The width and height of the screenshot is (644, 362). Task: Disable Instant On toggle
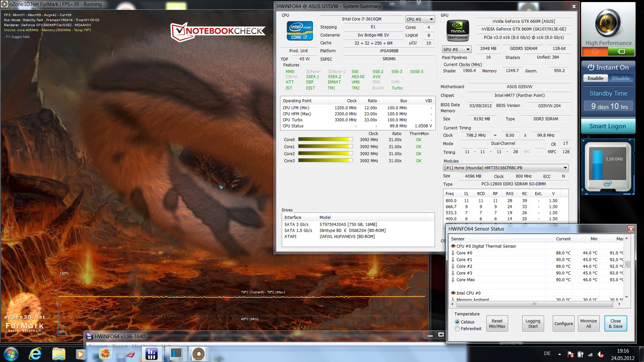point(621,78)
